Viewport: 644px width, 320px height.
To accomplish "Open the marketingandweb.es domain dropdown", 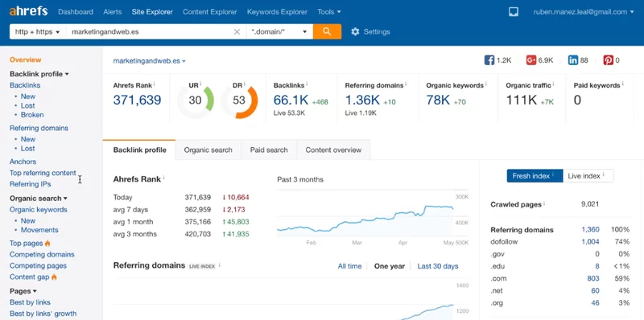I will (150, 61).
